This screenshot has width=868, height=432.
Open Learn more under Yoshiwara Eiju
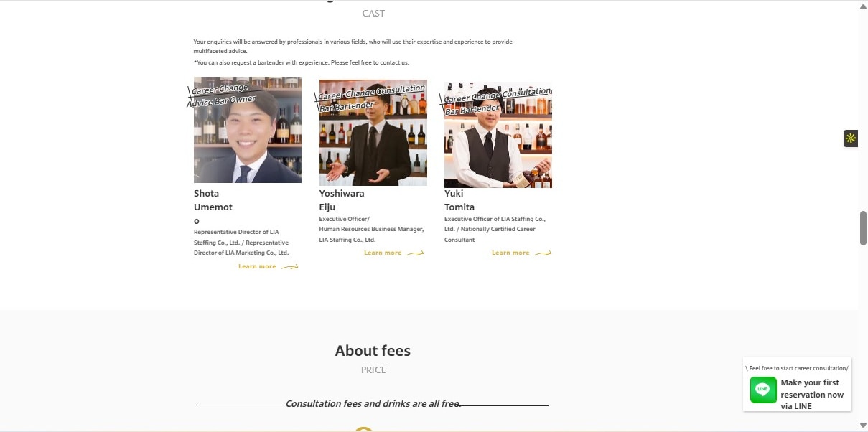pos(383,253)
